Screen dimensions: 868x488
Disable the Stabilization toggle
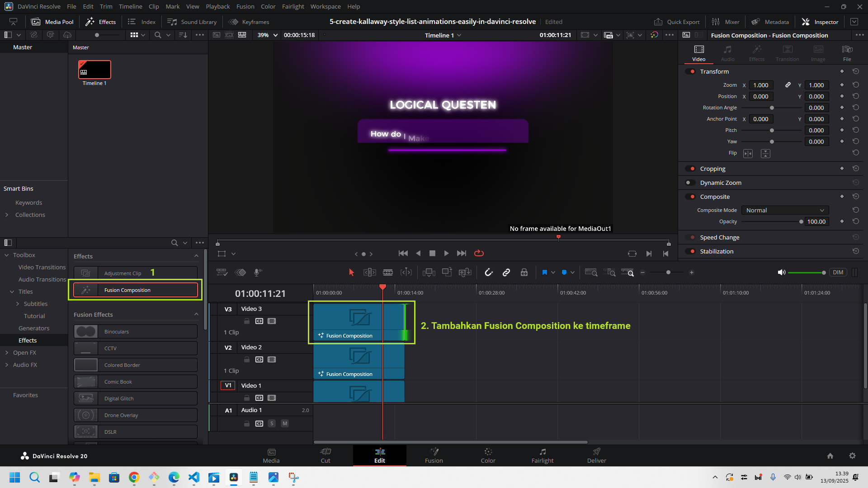[690, 251]
